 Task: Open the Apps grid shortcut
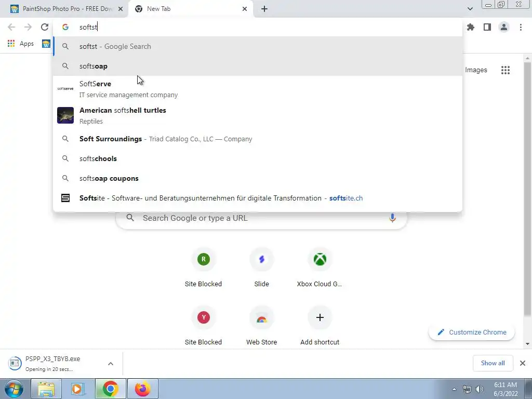(21, 44)
